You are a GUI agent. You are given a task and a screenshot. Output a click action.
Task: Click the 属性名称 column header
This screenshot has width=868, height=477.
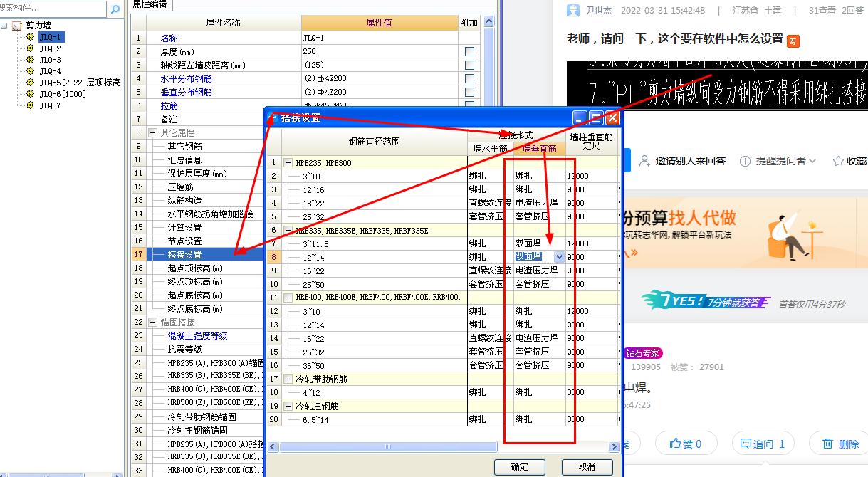pyautogui.click(x=224, y=23)
